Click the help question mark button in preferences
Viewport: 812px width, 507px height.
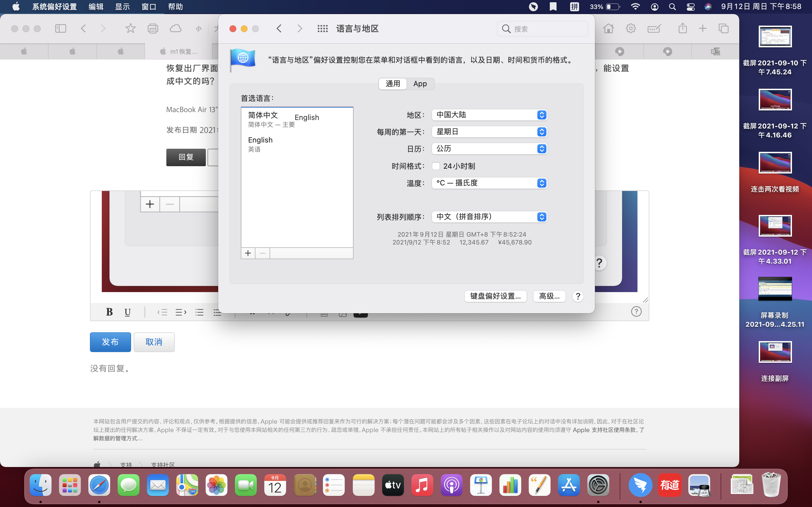(578, 296)
